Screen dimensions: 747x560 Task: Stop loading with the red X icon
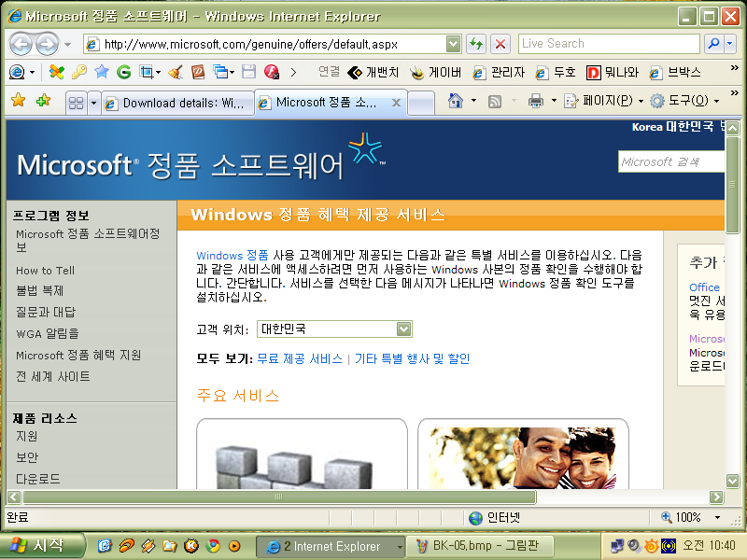tap(500, 44)
